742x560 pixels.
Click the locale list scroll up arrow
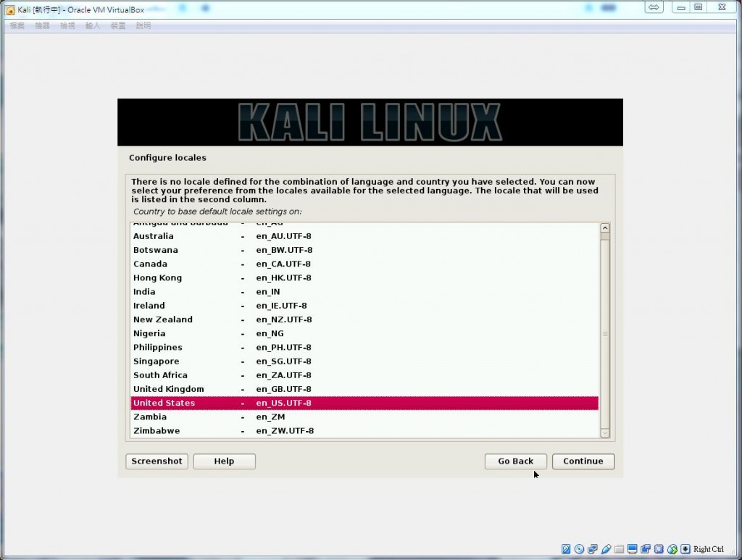(x=605, y=228)
